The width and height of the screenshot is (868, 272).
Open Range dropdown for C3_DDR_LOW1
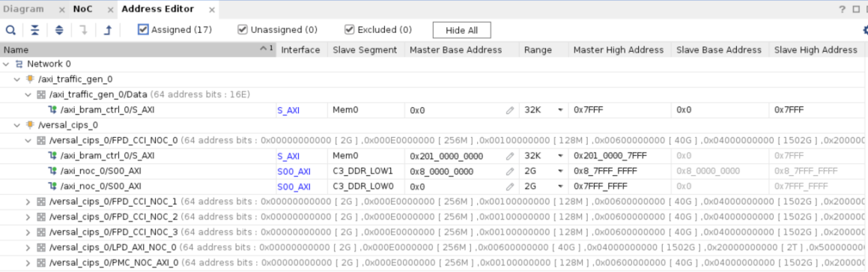point(560,171)
